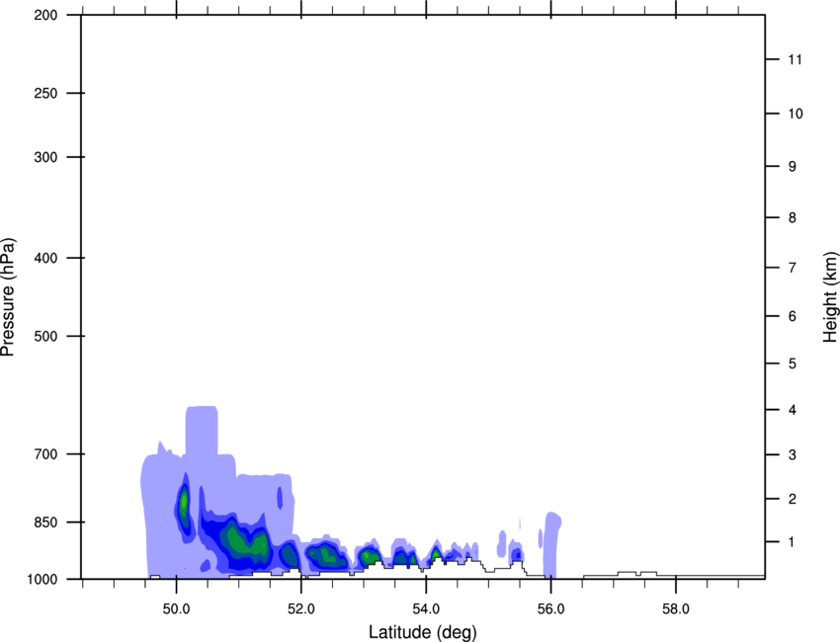Select the 50.0 latitude tick label
This screenshot has width=840, height=642.
click(x=176, y=606)
